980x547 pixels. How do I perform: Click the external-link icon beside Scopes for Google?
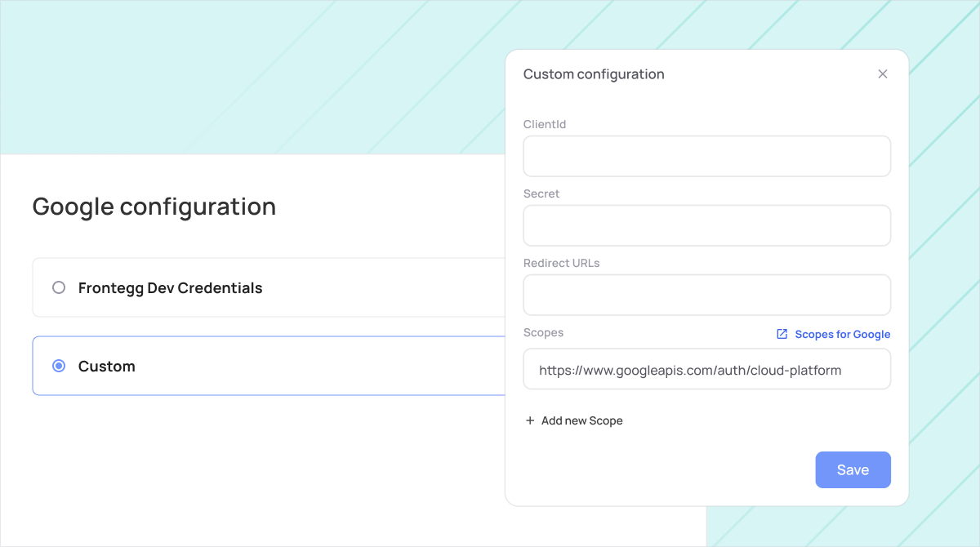click(x=782, y=334)
